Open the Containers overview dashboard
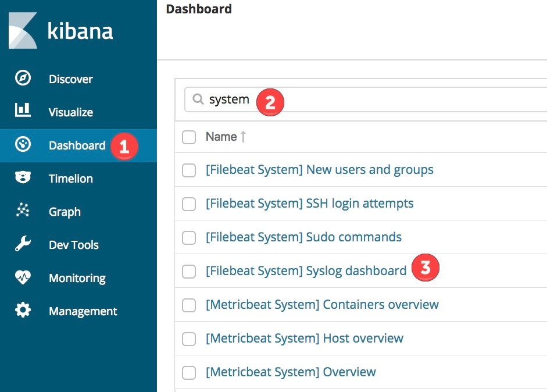The width and height of the screenshot is (547, 392). pyautogui.click(x=323, y=305)
